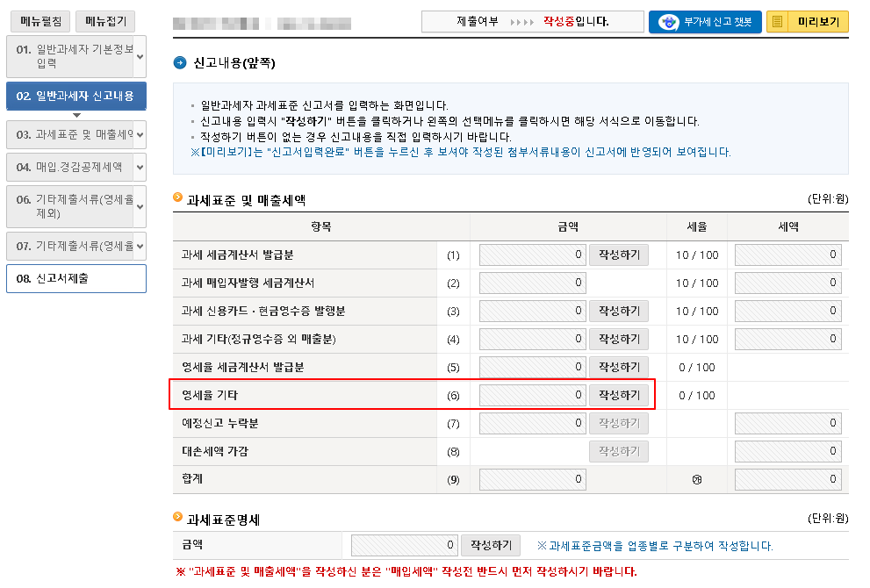Click the 세액 field for 합계 row (9)
870x588 pixels.
click(x=787, y=479)
